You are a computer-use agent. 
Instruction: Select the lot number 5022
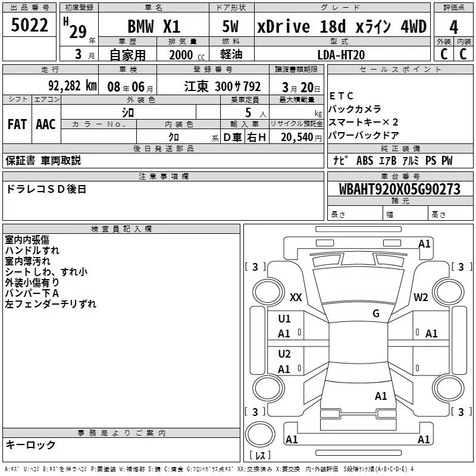(x=30, y=27)
